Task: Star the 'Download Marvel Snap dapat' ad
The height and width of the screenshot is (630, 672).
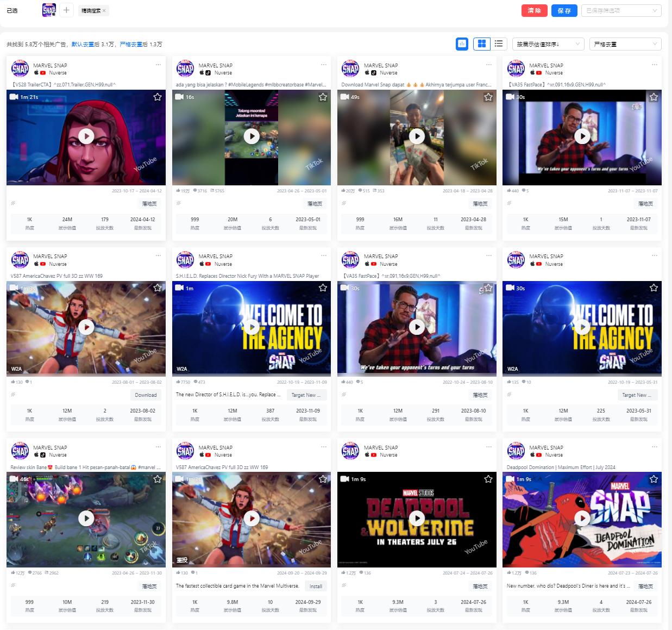Action: (x=488, y=97)
